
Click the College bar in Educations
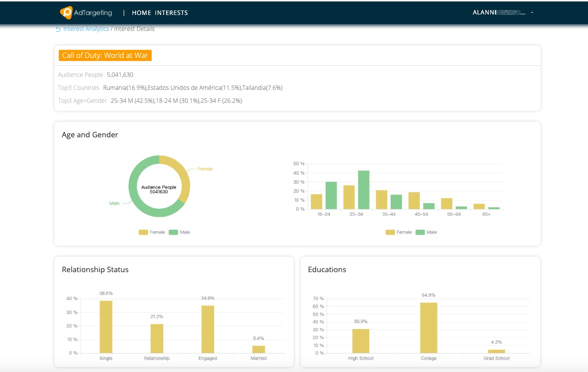pyautogui.click(x=428, y=328)
